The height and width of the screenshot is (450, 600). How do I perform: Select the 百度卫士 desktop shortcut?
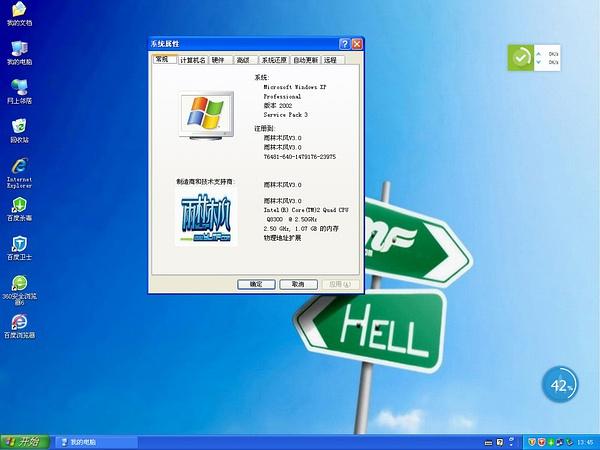click(19, 248)
